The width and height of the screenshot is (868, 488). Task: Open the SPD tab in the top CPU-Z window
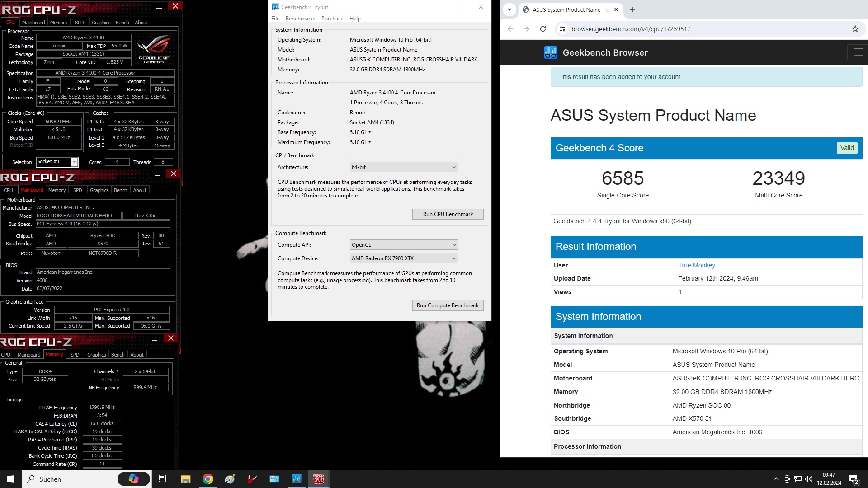point(80,23)
